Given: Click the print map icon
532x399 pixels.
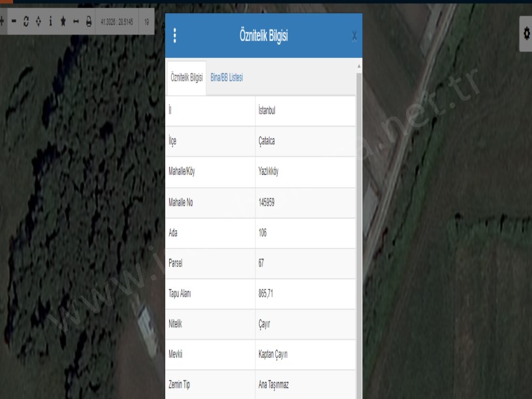Looking at the screenshot, I should [88, 22].
